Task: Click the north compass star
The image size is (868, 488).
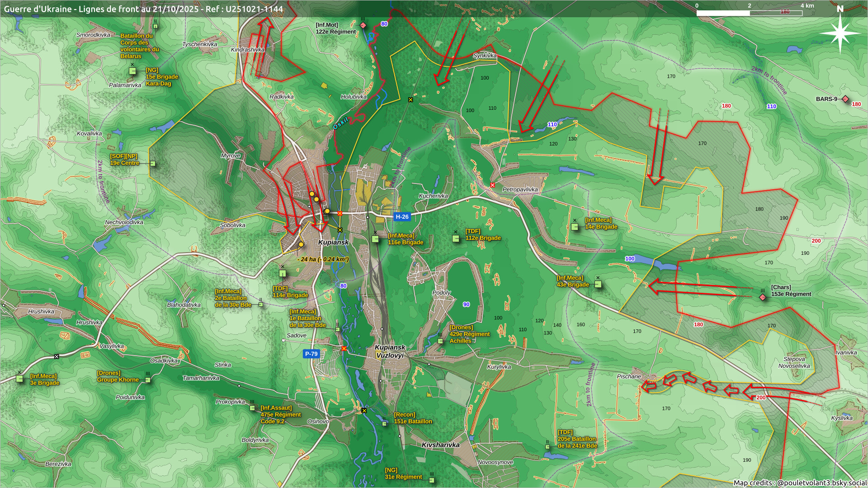Action: 840,33
